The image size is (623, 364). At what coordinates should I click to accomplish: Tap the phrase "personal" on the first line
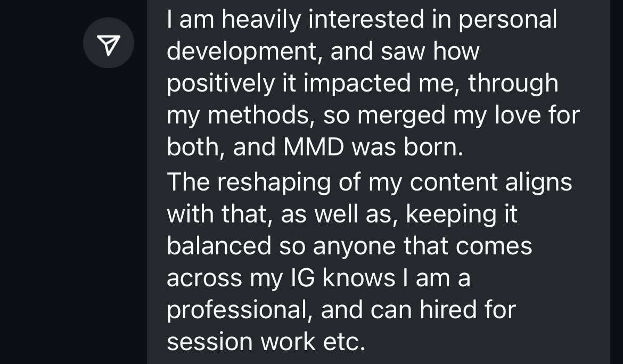[508, 20]
